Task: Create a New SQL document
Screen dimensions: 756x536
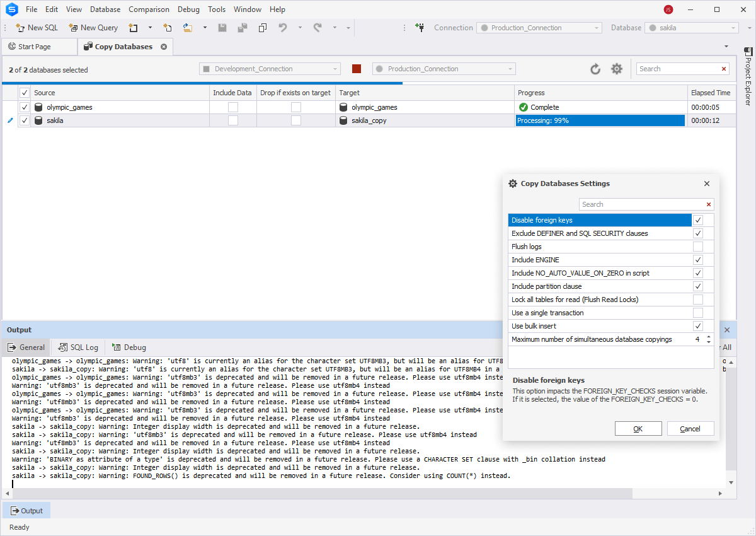Action: coord(36,28)
